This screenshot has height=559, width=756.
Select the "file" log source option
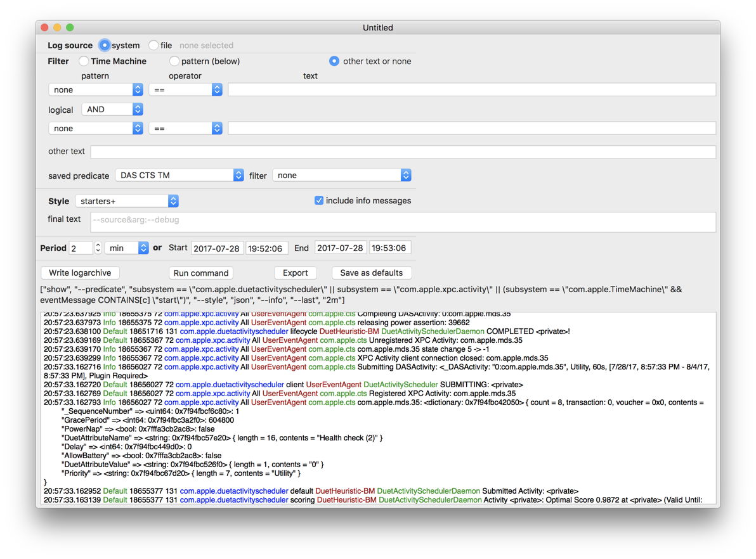pos(152,45)
